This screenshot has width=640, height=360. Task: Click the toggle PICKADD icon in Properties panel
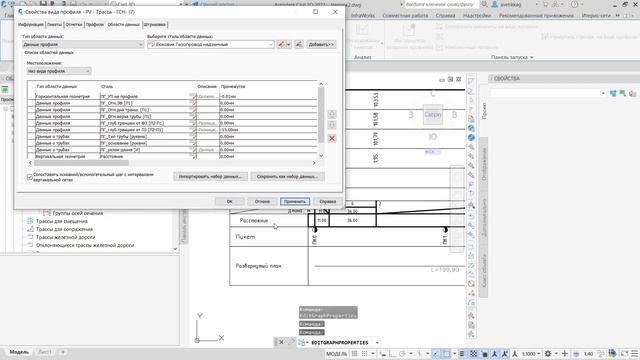click(x=613, y=93)
